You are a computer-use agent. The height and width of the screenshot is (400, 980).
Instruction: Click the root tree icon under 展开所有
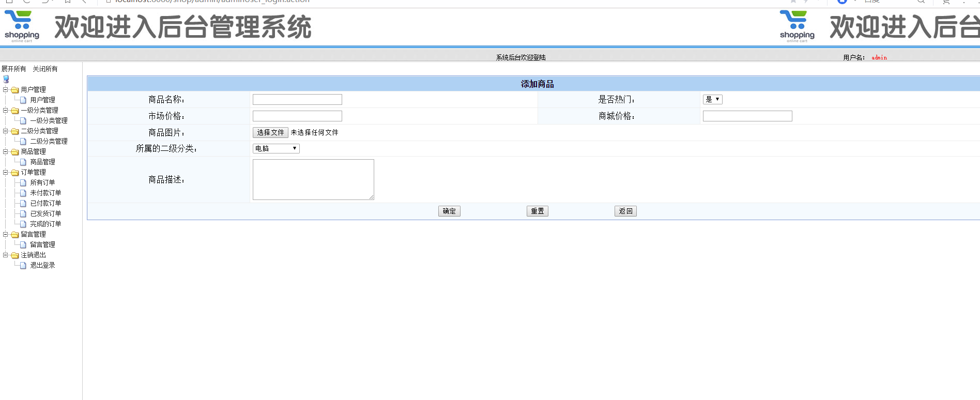tap(6, 79)
